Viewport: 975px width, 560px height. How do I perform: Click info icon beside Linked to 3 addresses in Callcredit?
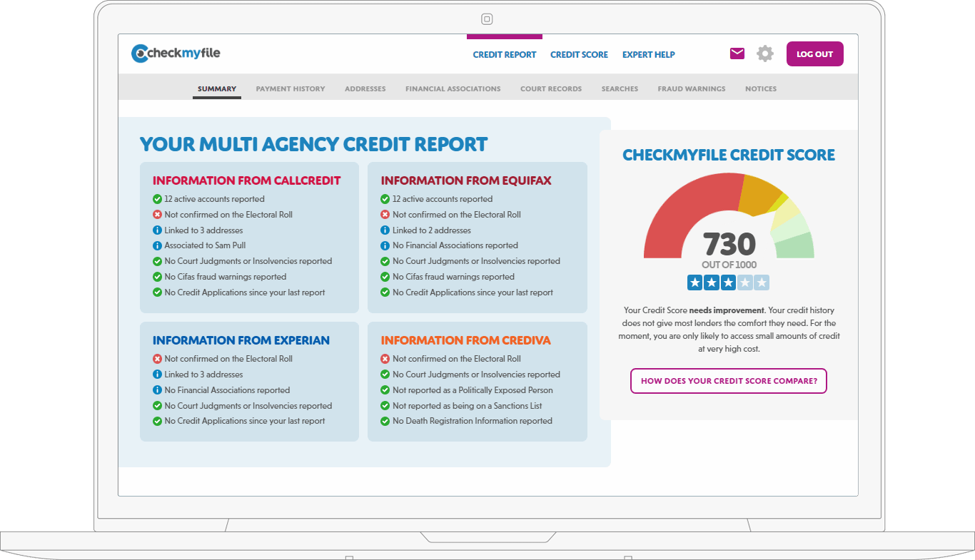157,230
